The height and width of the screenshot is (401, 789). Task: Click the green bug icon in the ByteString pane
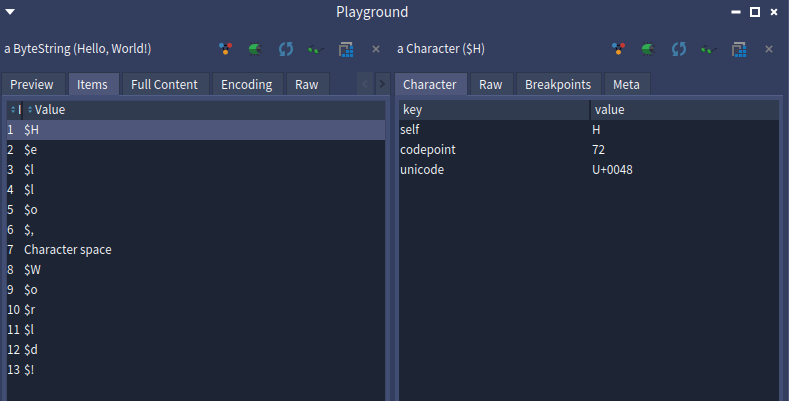(256, 49)
